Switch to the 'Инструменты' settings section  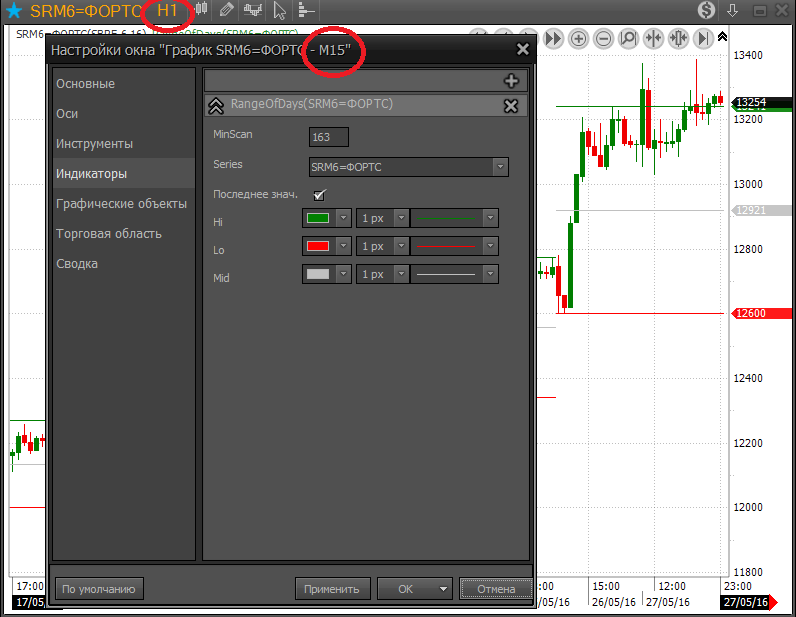(x=94, y=144)
